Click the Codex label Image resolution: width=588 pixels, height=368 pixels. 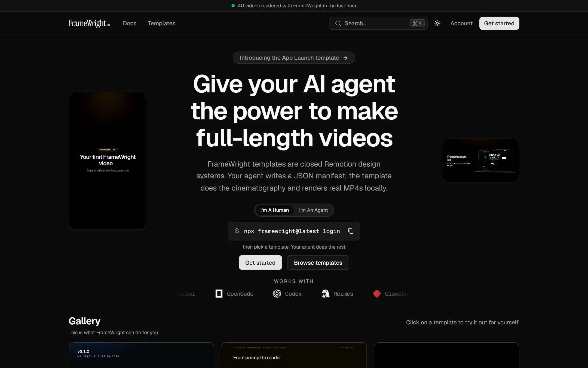(293, 294)
